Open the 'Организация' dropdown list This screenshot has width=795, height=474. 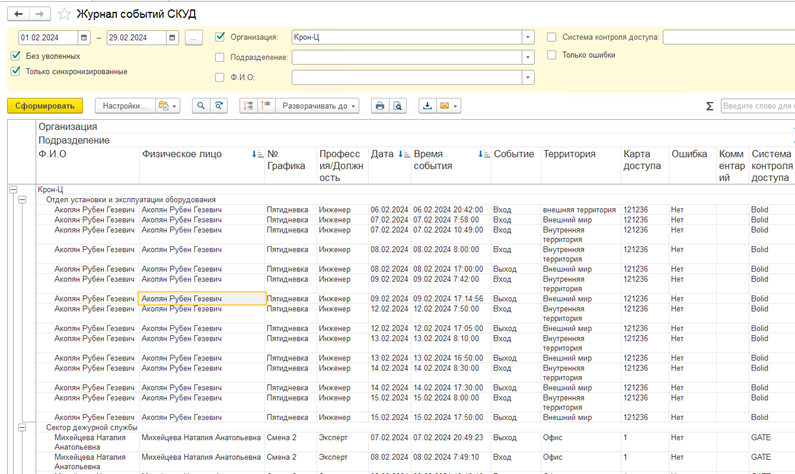pyautogui.click(x=528, y=38)
